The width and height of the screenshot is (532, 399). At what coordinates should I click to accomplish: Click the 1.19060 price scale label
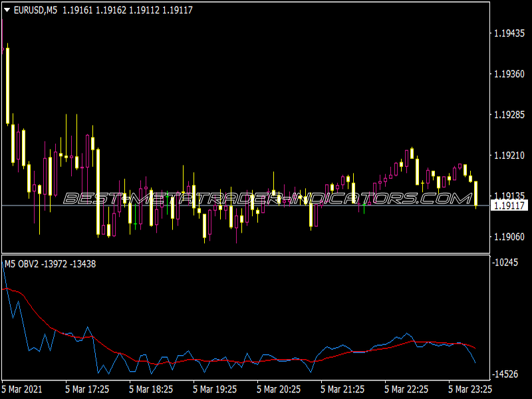click(509, 237)
